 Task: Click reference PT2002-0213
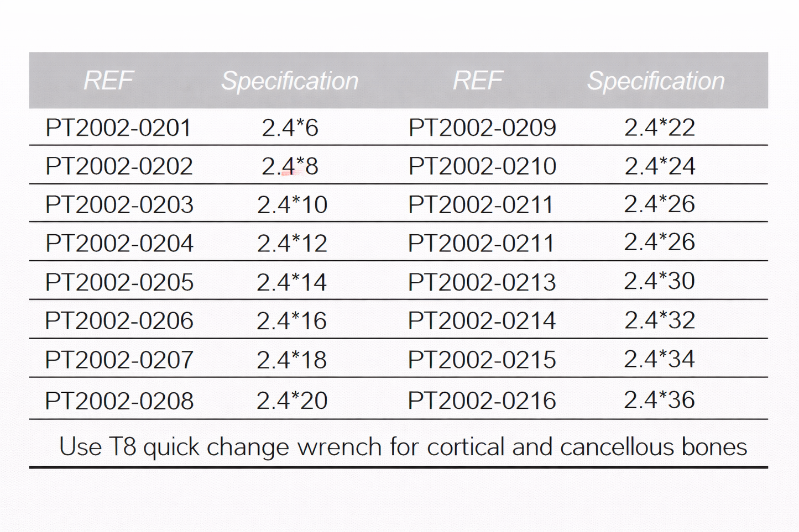pos(482,282)
